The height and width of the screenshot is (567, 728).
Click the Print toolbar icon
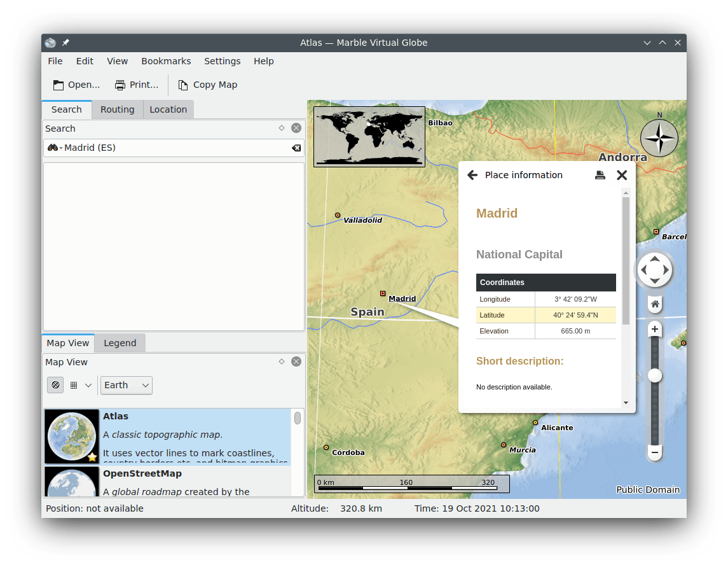tap(120, 85)
